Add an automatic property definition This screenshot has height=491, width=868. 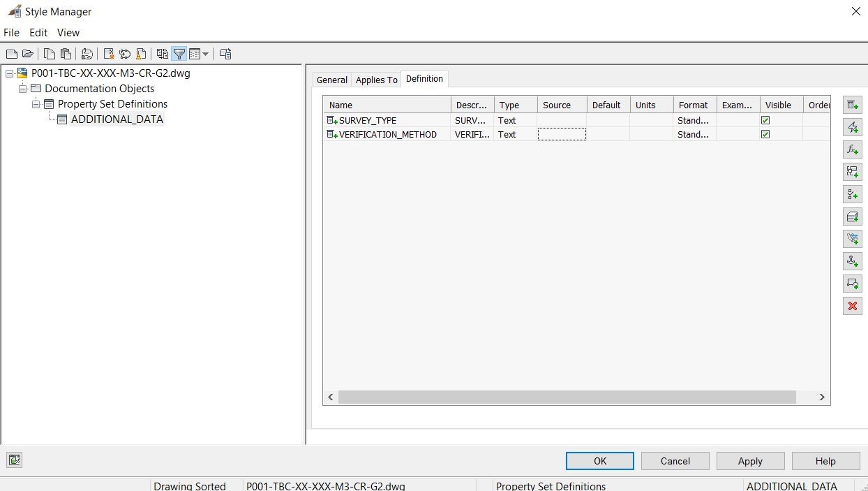[x=852, y=127]
